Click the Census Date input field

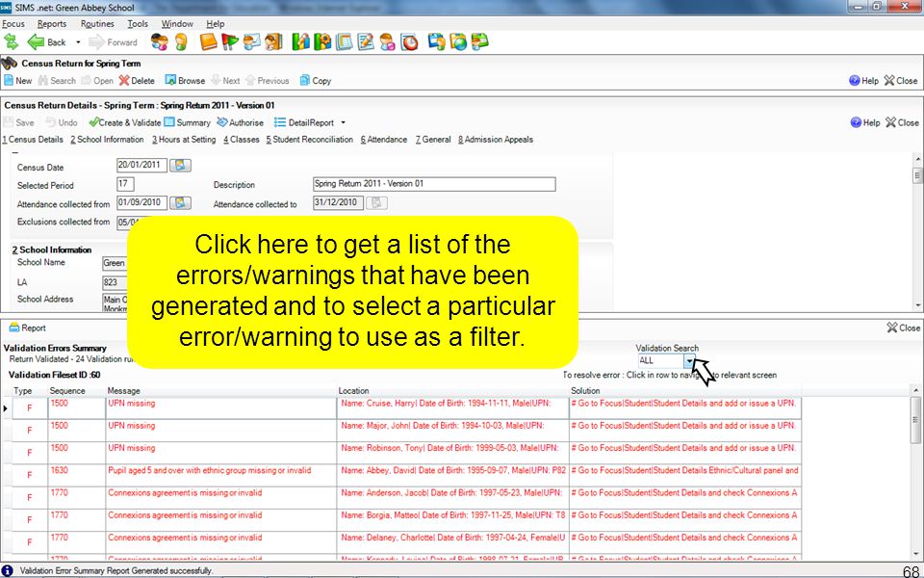pos(142,165)
